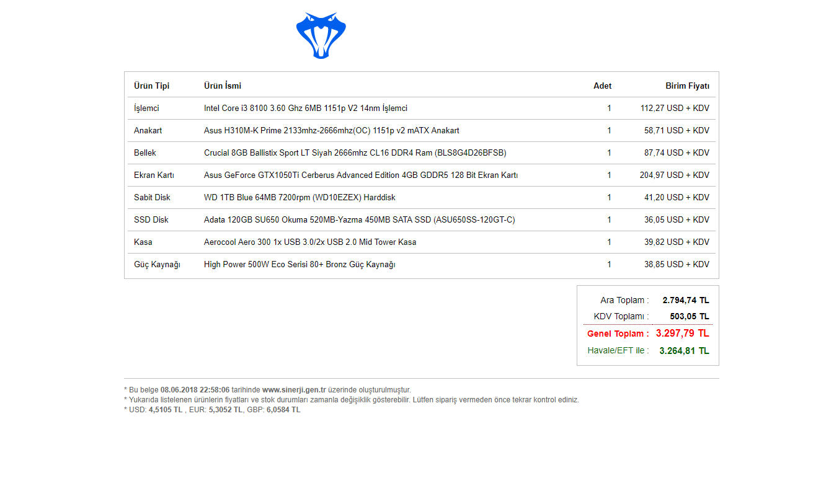Image resolution: width=839 pixels, height=504 pixels.
Task: Click the quantity 1 in the Sabit Disk row
Action: click(609, 198)
